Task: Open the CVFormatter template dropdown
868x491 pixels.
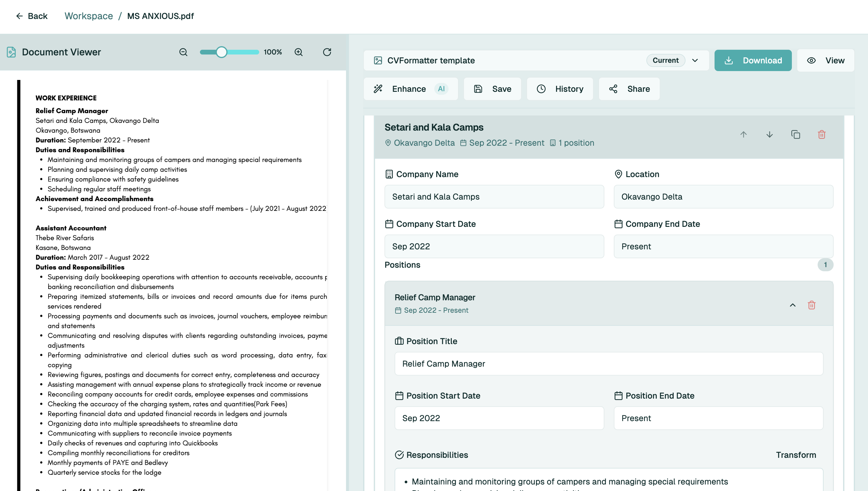Action: point(695,60)
